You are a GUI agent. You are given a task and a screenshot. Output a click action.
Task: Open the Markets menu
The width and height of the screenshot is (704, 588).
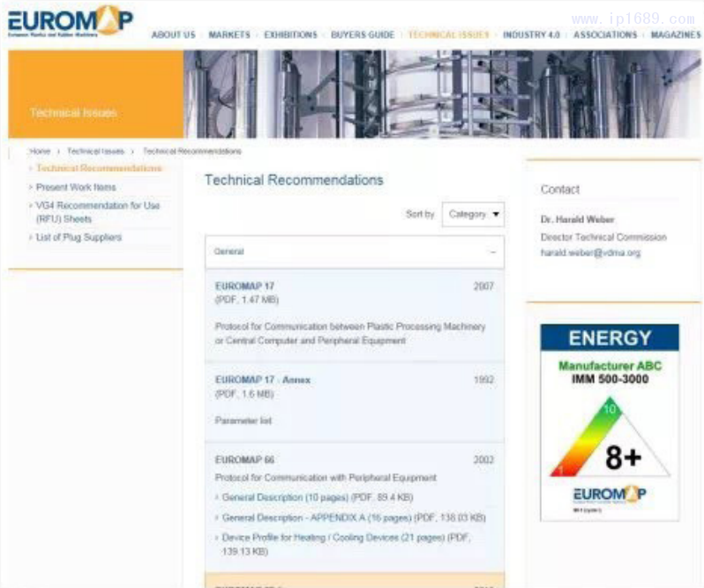point(229,35)
